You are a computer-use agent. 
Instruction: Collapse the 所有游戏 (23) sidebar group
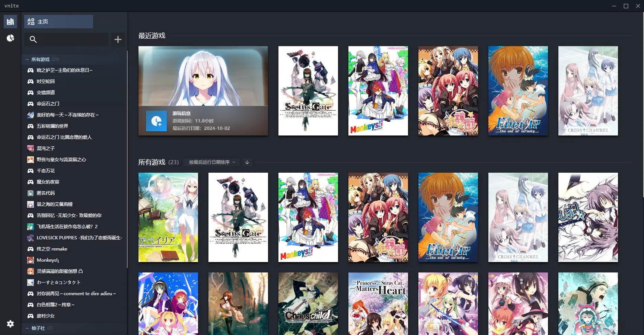click(74, 59)
